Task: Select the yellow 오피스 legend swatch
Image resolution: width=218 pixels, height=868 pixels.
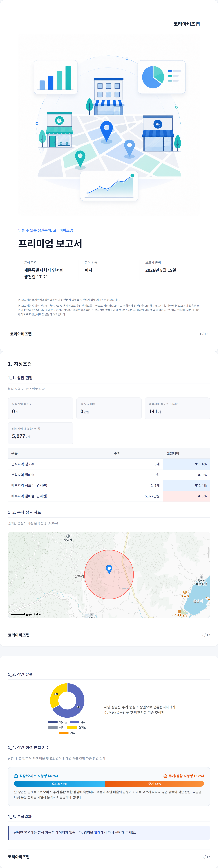Action: (x=72, y=727)
